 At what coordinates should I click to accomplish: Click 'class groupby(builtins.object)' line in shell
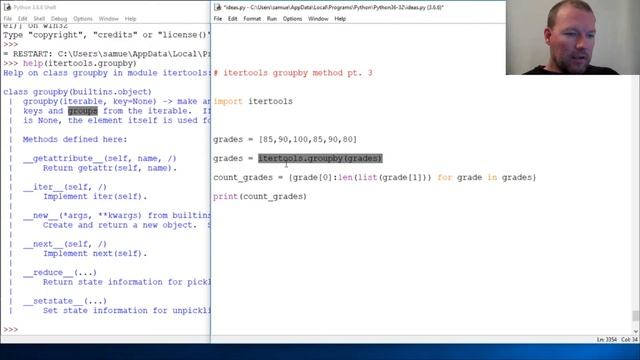coord(78,92)
